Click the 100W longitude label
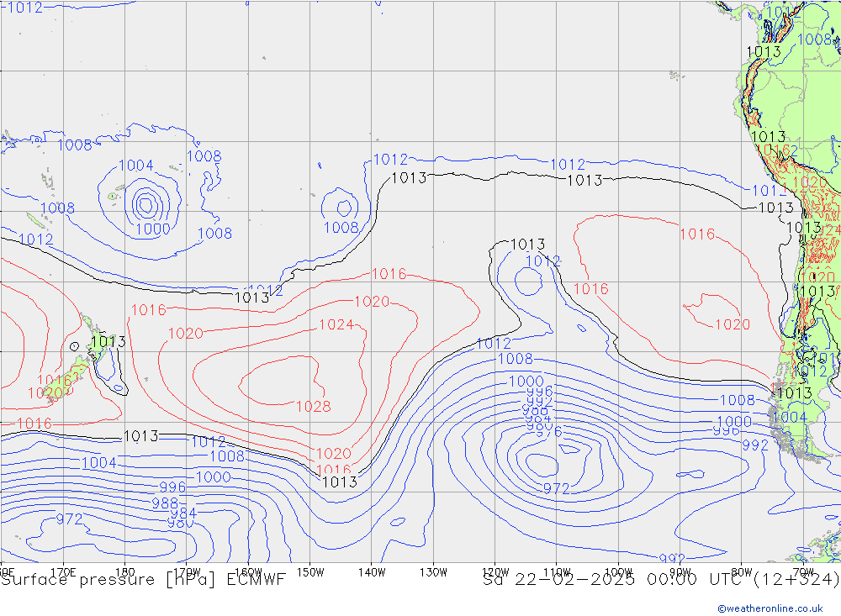The image size is (841, 616). (x=618, y=571)
